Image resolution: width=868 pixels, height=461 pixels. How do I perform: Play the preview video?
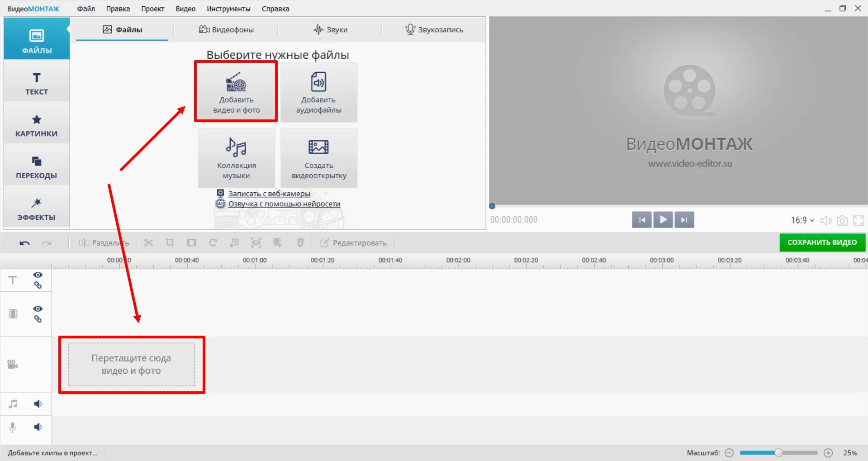click(663, 220)
